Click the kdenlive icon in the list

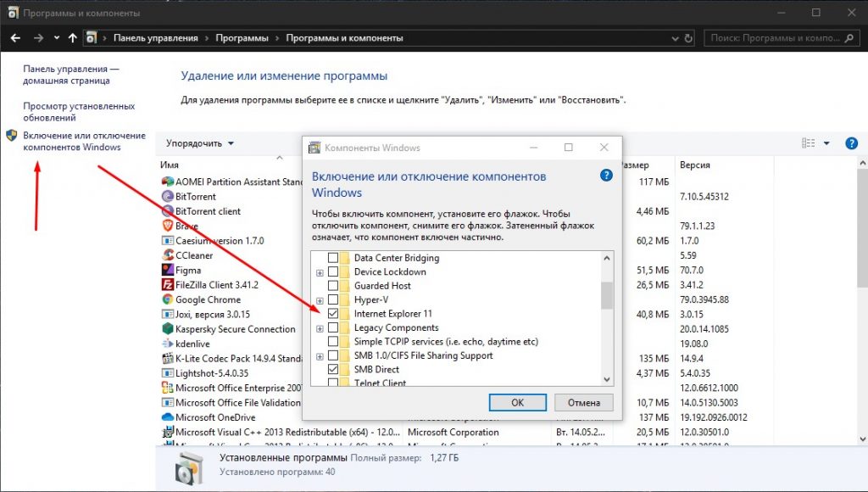tap(167, 344)
